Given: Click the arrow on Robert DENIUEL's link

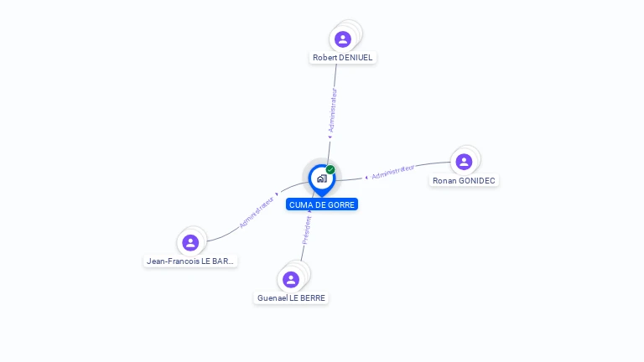Looking at the screenshot, I should click(x=330, y=137).
